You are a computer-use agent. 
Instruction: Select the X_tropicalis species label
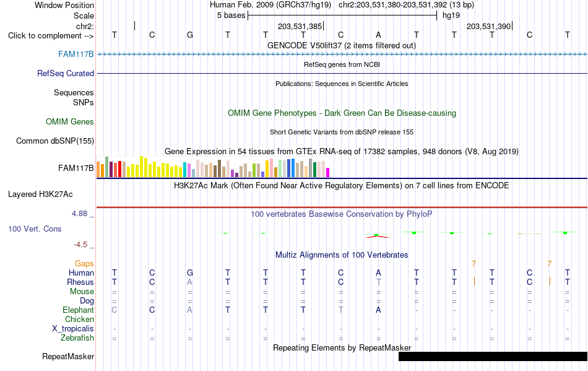73,329
